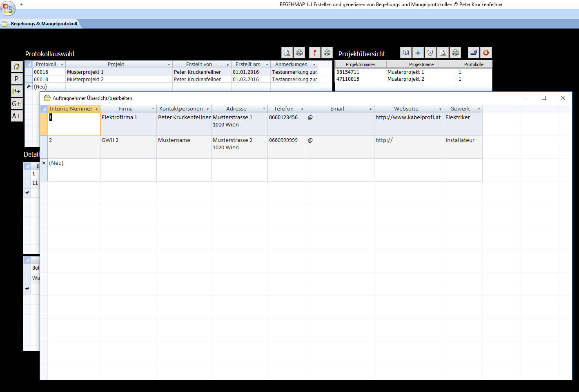This screenshot has height=392, width=579.
Task: Open the Erstellt von column dropdown arrow
Action: click(228, 64)
